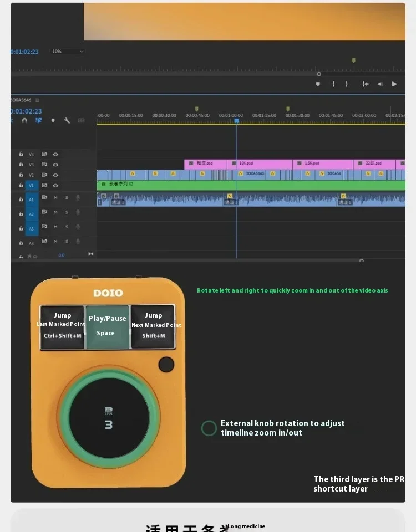Click timeline bottom zoom scroll bar handle
The width and height of the screenshot is (416, 532).
click(362, 260)
